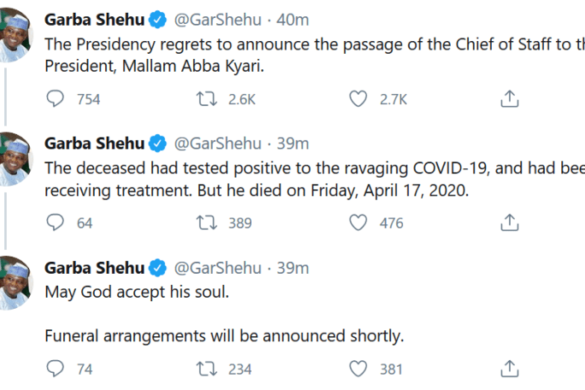The height and width of the screenshot is (390, 585).
Task: Retweet the tweet with 389 retweets
Action: tap(207, 223)
